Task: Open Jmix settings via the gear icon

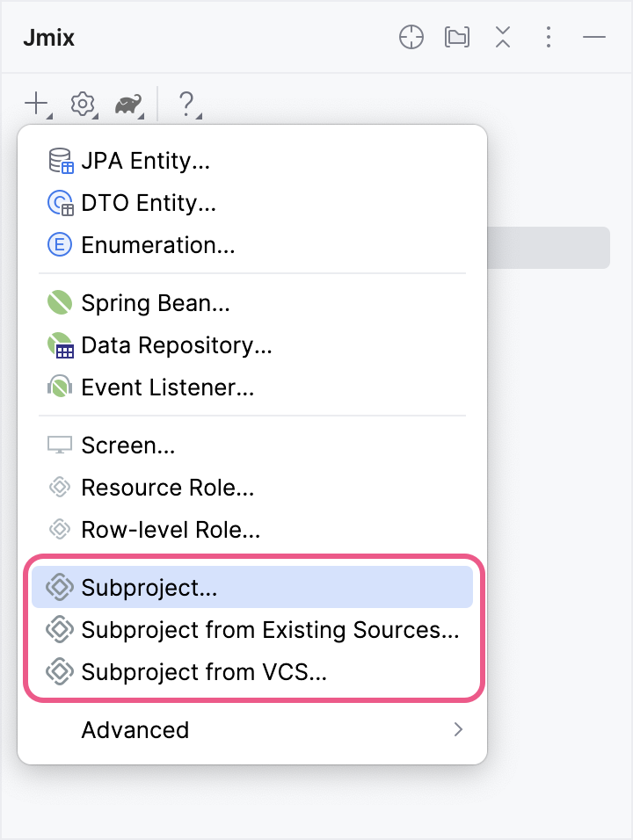Action: click(x=82, y=105)
